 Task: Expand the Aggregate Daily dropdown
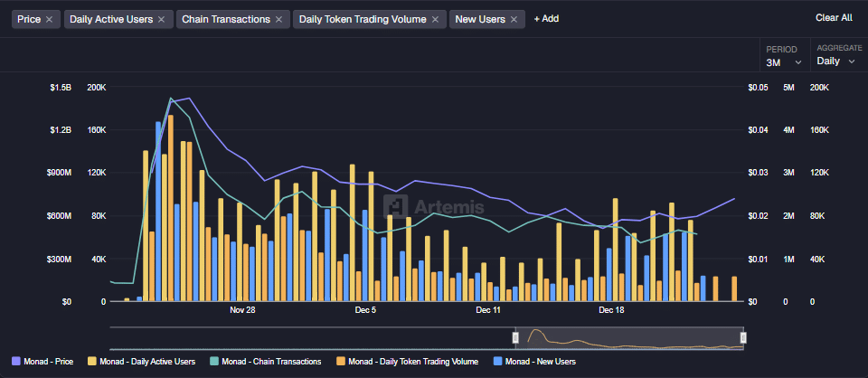click(835, 61)
